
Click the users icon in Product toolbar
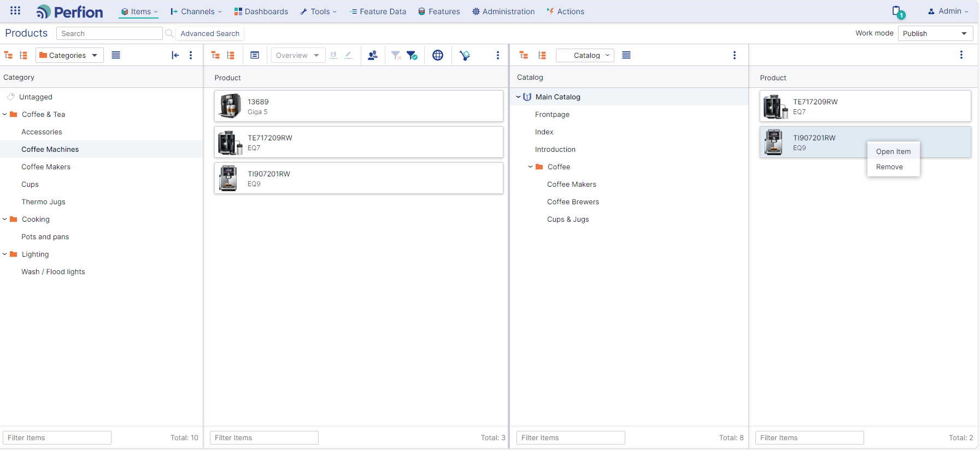pyautogui.click(x=373, y=55)
